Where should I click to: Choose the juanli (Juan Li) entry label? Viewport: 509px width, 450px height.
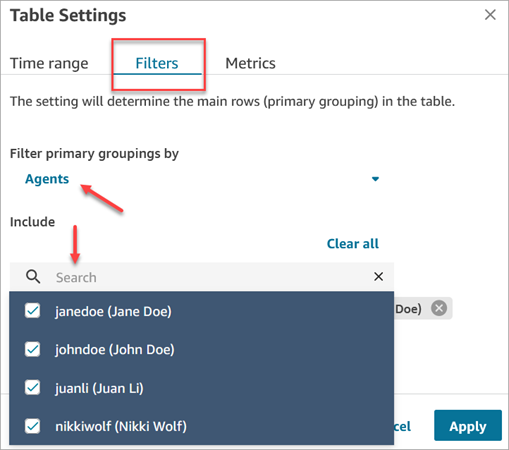99,388
